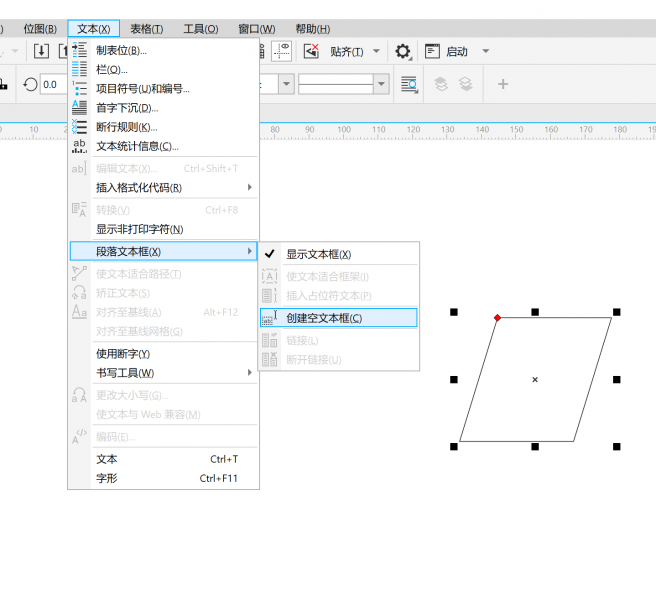656x600 pixels.
Task: Click the straighten text icon beside 矫正文本
Action: [x=79, y=292]
